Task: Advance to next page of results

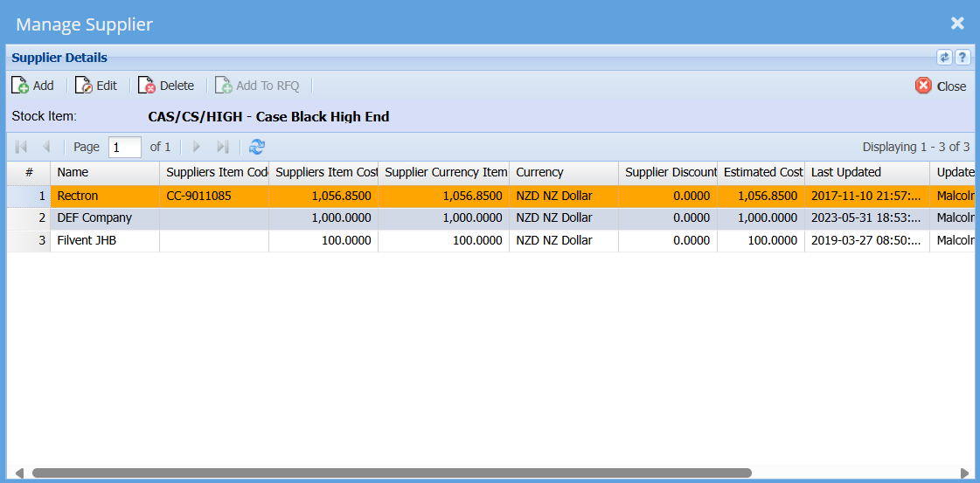Action: click(x=197, y=147)
